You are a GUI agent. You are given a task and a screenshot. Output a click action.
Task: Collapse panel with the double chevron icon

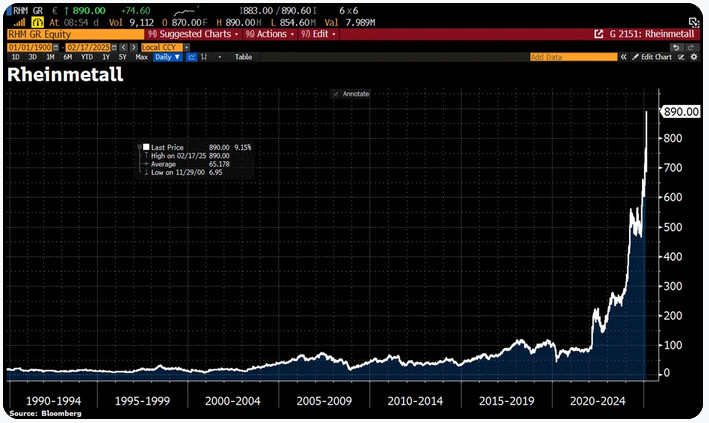(x=623, y=57)
